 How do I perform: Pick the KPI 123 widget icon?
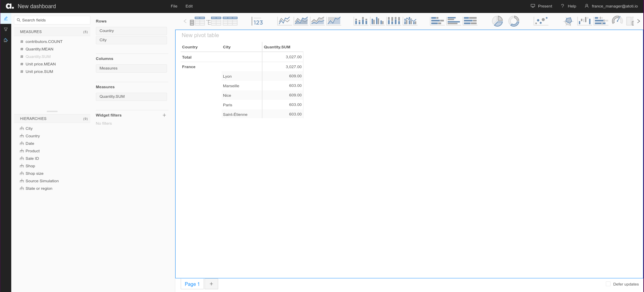click(258, 21)
